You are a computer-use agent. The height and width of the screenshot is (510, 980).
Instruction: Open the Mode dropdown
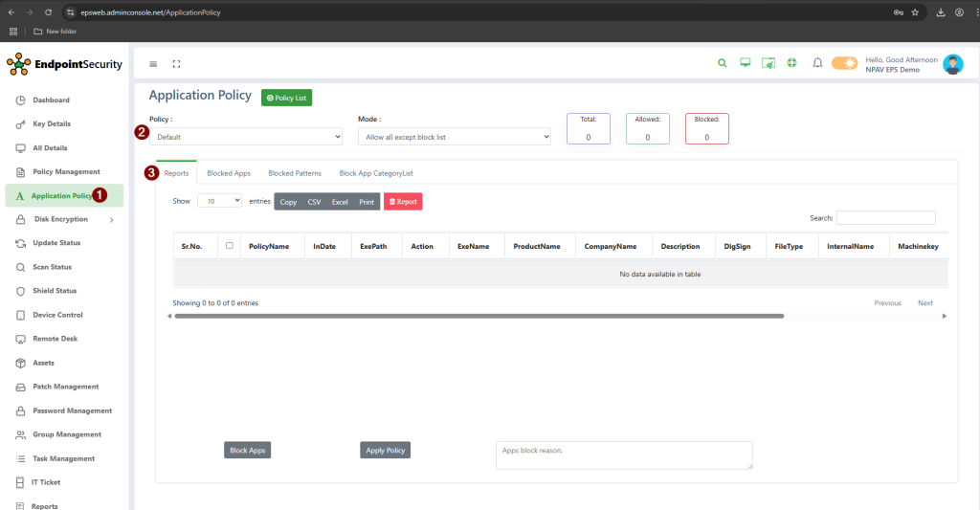point(455,138)
